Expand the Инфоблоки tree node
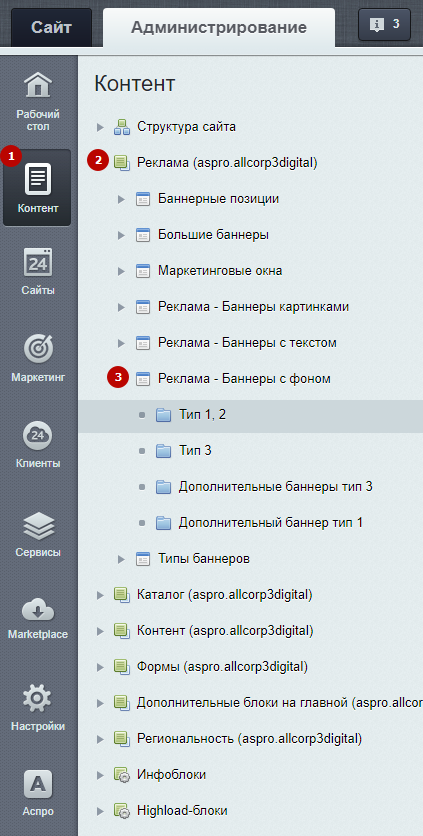 tap(100, 775)
